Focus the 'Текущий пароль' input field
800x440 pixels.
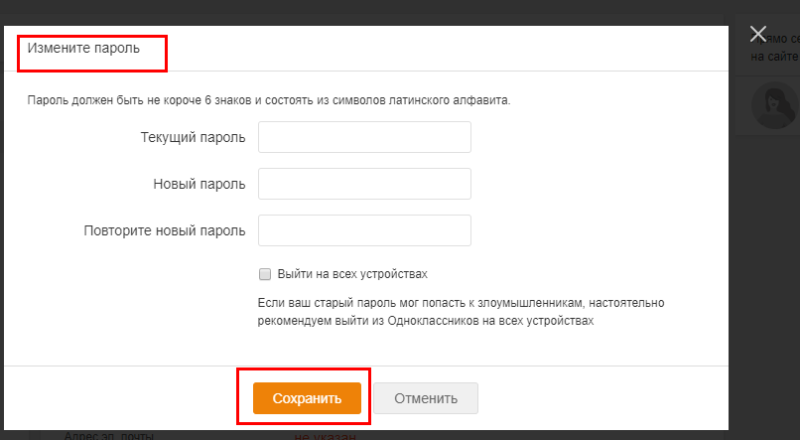tap(364, 137)
